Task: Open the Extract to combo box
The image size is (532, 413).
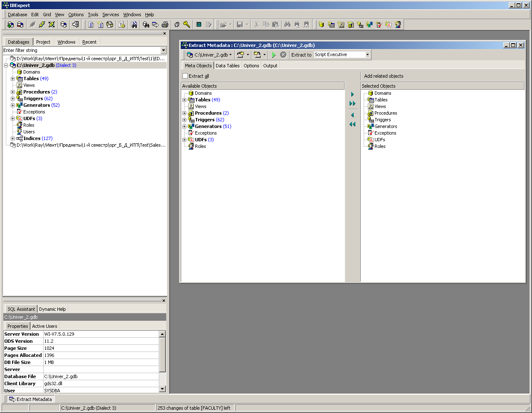Action: coord(342,55)
